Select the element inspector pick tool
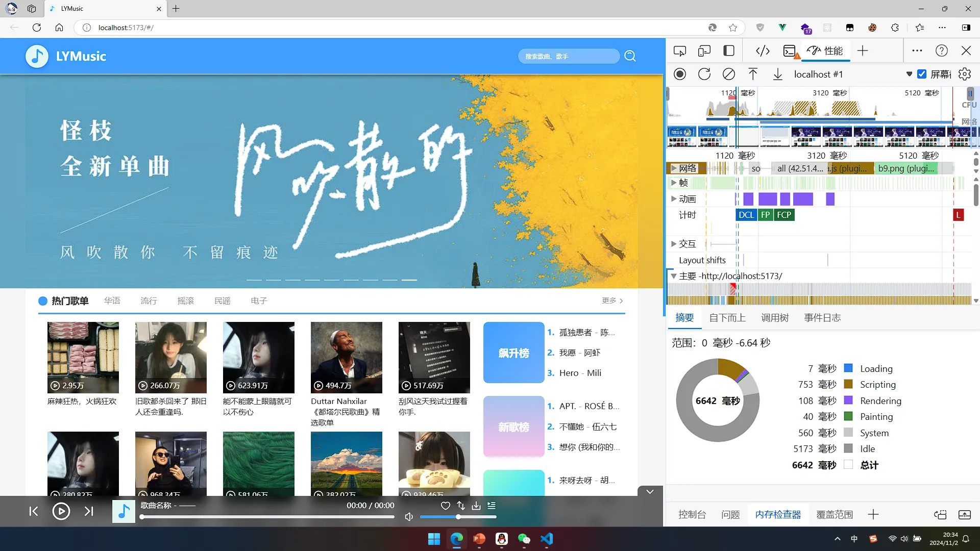The height and width of the screenshot is (551, 980). 681,51
